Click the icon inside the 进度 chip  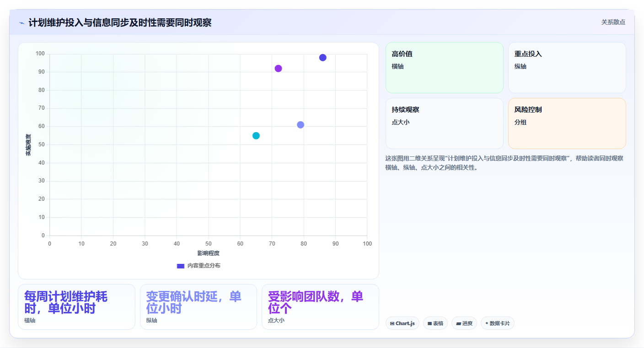(458, 324)
